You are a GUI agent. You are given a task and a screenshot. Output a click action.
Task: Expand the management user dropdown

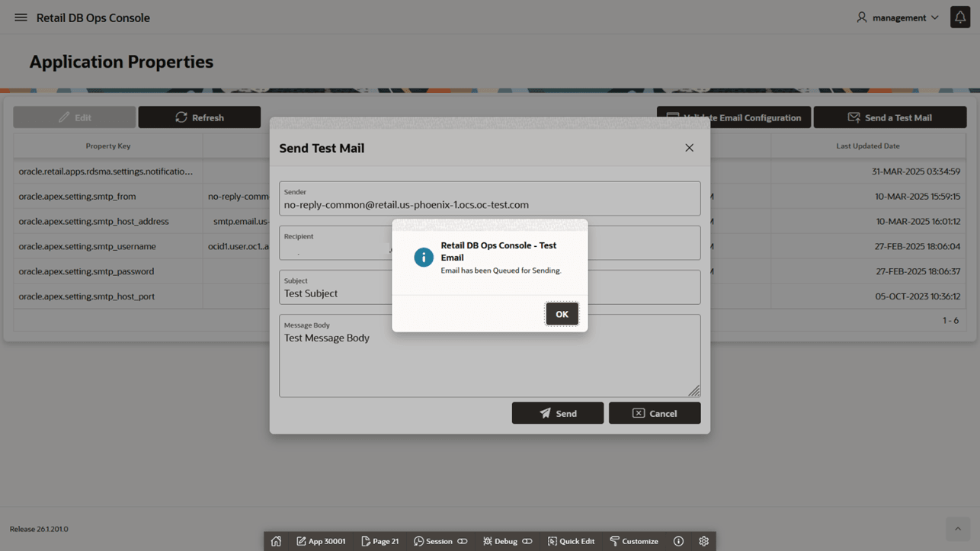[x=898, y=18]
